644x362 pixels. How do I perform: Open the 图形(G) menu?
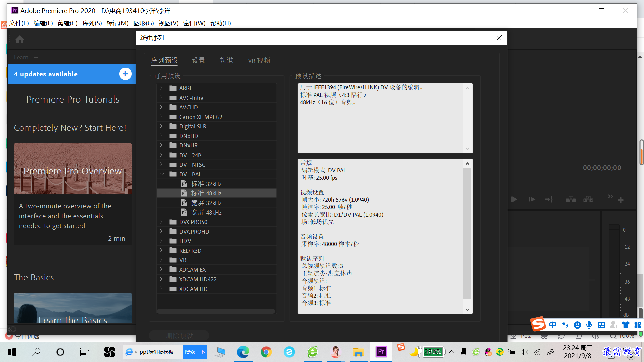coord(144,23)
